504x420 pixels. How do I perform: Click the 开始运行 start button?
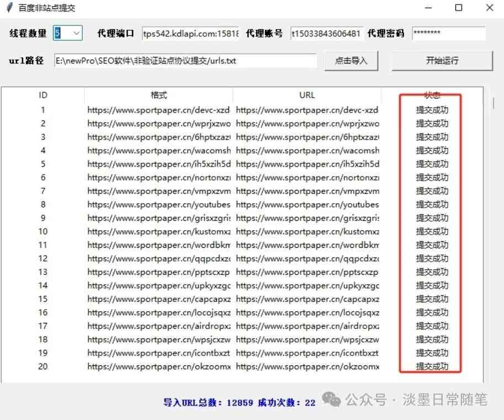click(x=442, y=60)
